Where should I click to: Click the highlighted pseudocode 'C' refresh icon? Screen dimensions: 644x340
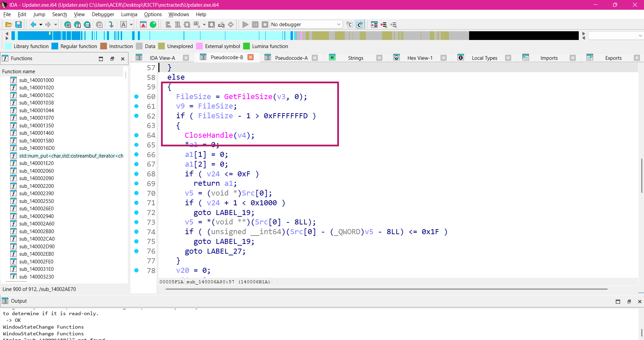359,25
